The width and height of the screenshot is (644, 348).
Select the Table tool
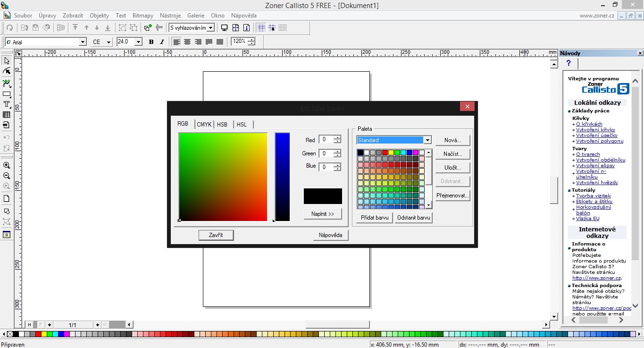tap(7, 115)
